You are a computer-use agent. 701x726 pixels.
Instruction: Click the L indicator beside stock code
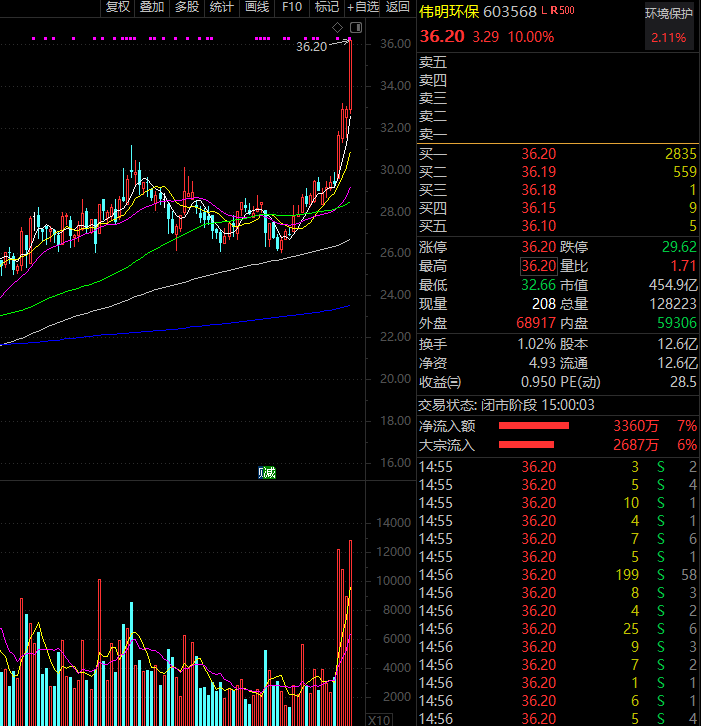click(x=542, y=10)
